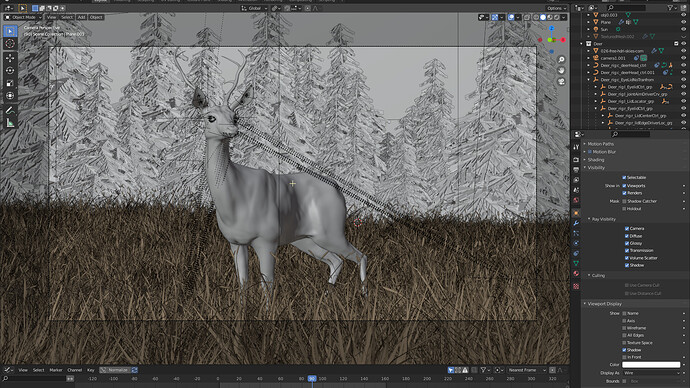This screenshot has width=690, height=388.
Task: Hide the Sun object in outliner
Action: (683, 29)
